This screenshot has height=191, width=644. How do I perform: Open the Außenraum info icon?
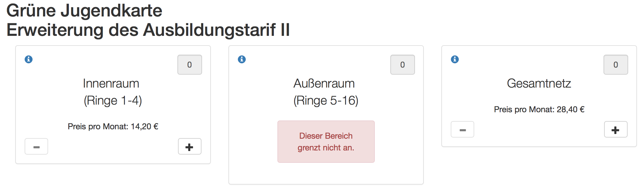pyautogui.click(x=242, y=59)
